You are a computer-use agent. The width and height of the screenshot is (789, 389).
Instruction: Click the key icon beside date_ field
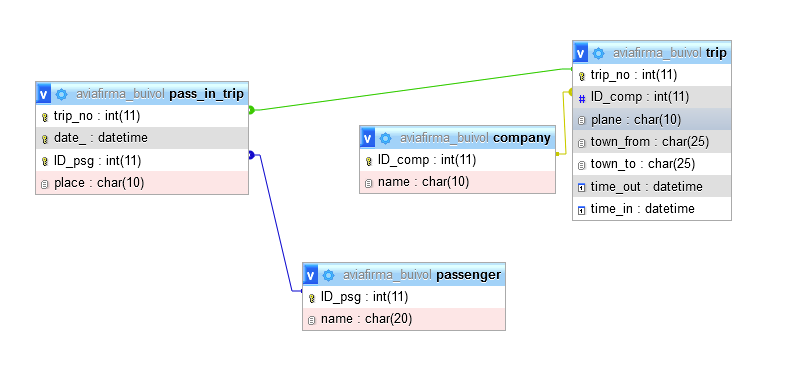(x=45, y=139)
